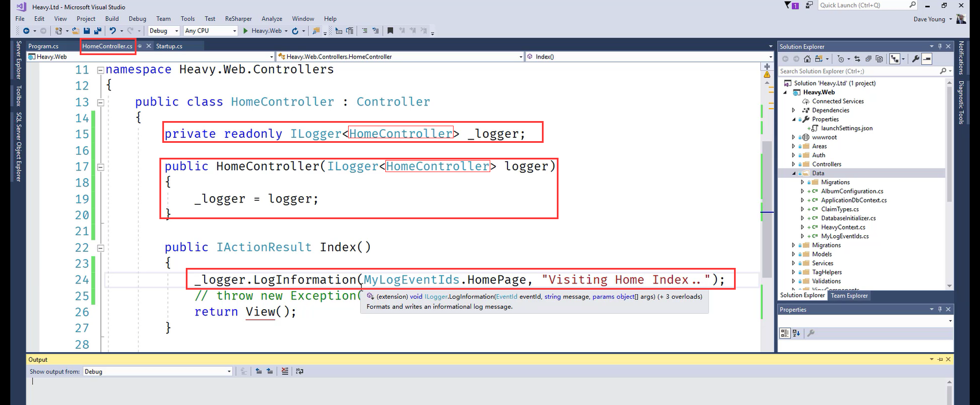This screenshot has height=405, width=980.
Task: Click the Uncomment Selected Lines icon
Action: 376,31
